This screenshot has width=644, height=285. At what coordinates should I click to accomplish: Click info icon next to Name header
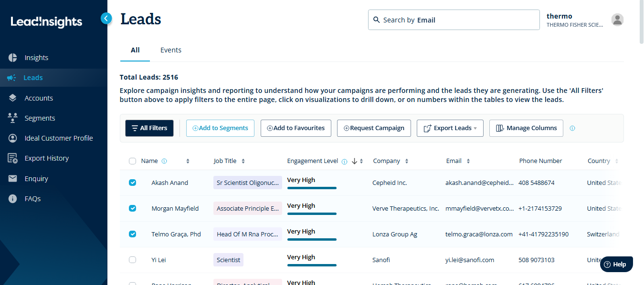tap(164, 161)
